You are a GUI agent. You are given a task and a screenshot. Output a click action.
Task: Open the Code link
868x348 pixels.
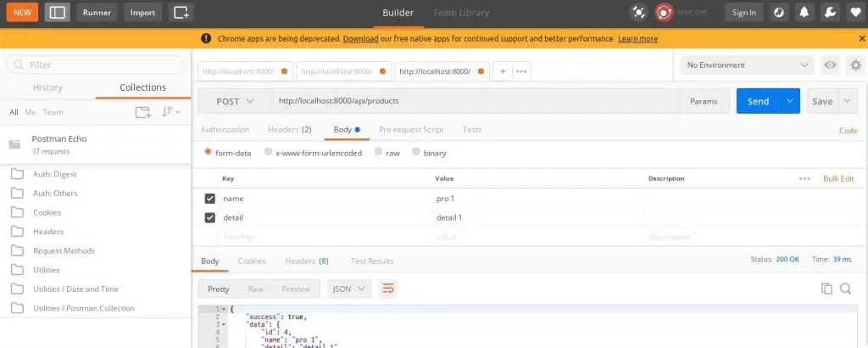(x=848, y=131)
